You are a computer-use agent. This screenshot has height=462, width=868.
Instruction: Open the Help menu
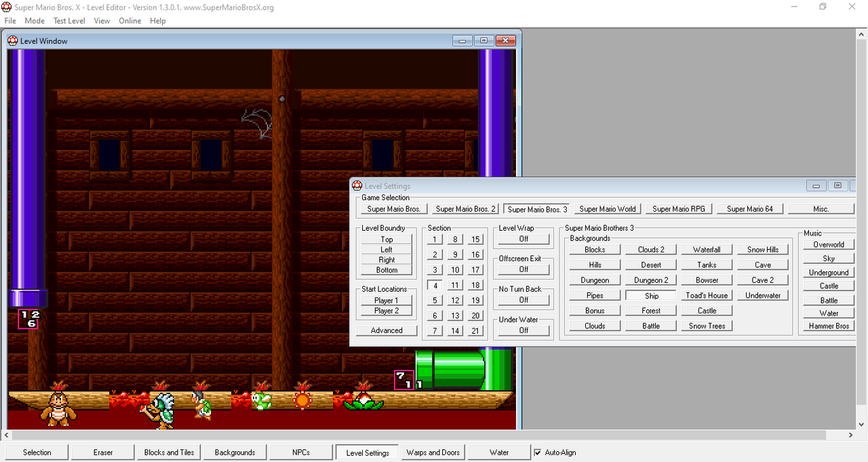click(157, 21)
